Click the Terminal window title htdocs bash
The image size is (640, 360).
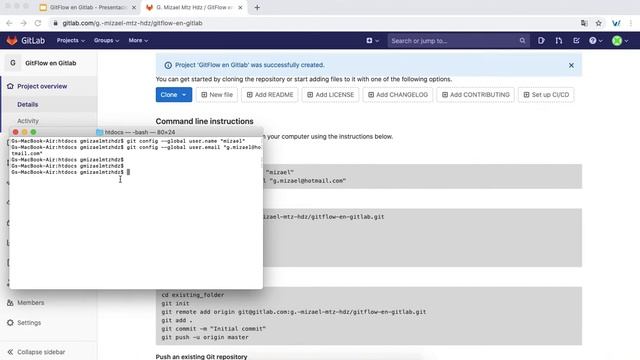[x=140, y=132]
